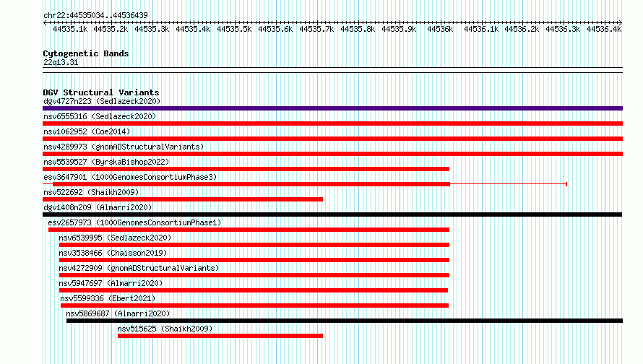Image resolution: width=643 pixels, height=364 pixels.
Task: Click nsv5539527 (ByrskaBishop2022) label
Action: (106, 162)
